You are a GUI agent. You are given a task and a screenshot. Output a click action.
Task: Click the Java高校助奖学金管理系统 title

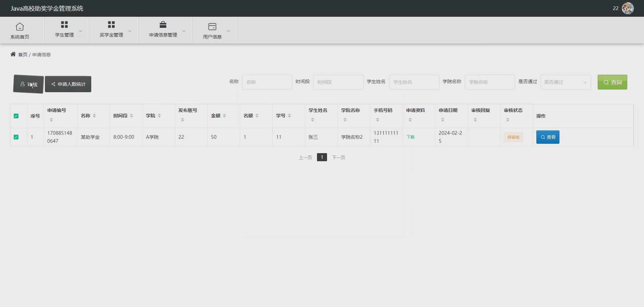pyautogui.click(x=47, y=8)
